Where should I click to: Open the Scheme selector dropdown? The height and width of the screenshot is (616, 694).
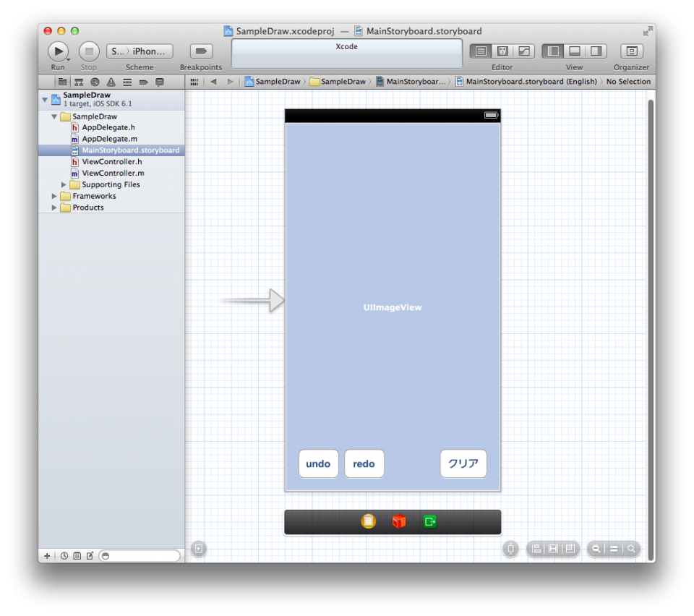click(x=140, y=51)
